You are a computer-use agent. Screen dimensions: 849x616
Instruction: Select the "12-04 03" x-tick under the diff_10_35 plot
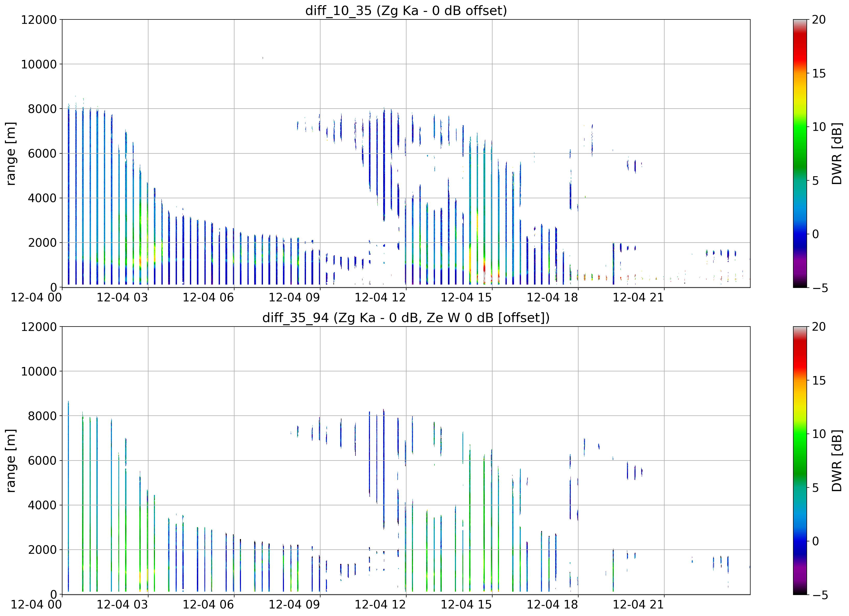coord(122,298)
